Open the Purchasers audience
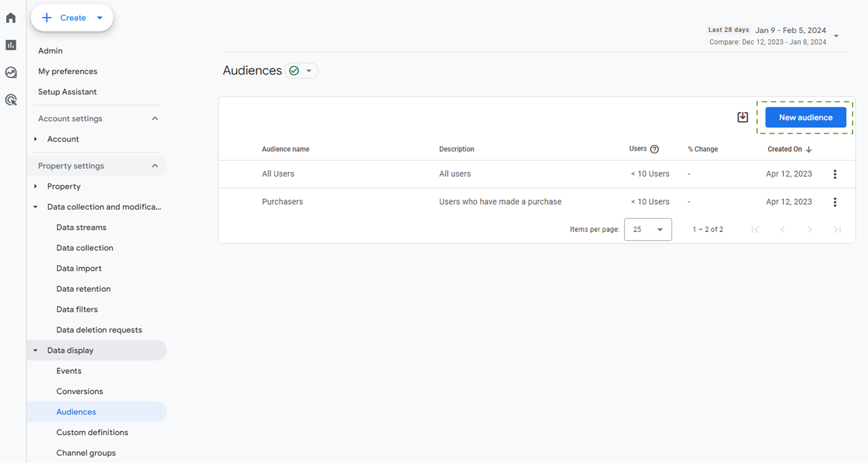 (282, 202)
